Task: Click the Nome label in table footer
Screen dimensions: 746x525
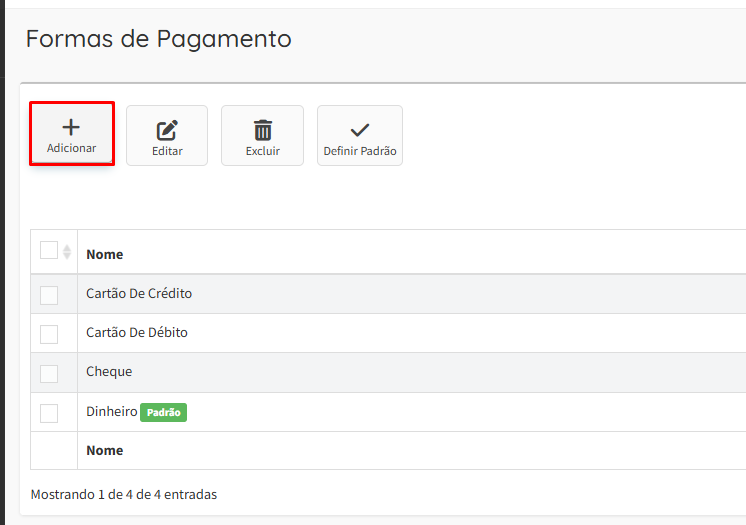Action: 105,450
